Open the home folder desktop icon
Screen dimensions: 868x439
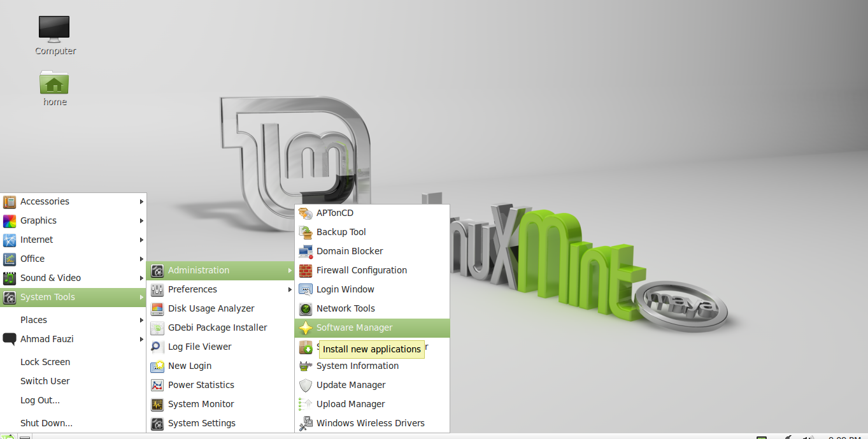54,82
